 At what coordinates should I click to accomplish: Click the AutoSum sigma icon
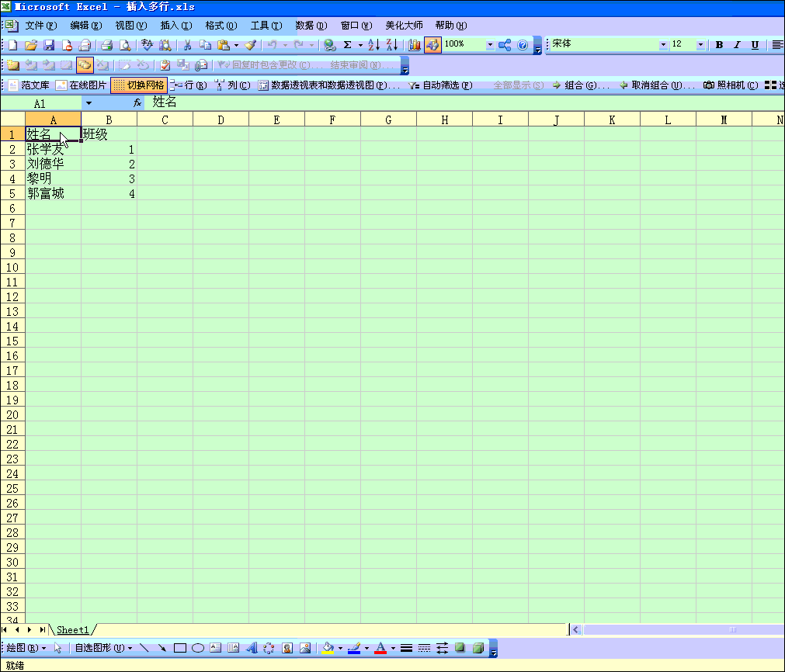click(347, 45)
